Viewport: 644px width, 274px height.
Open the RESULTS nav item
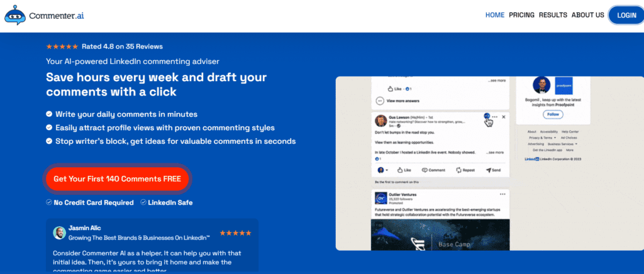pos(553,15)
